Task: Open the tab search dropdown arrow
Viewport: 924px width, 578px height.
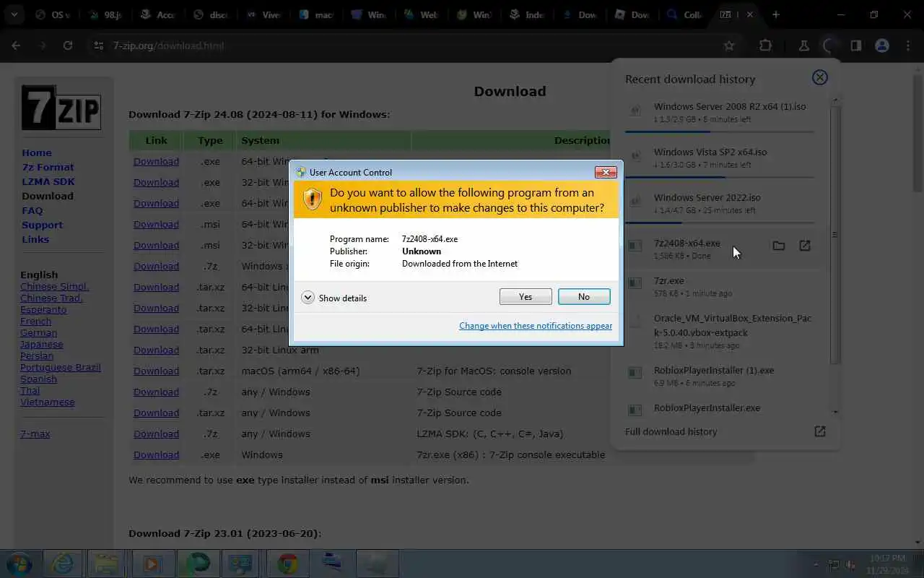Action: click(14, 14)
